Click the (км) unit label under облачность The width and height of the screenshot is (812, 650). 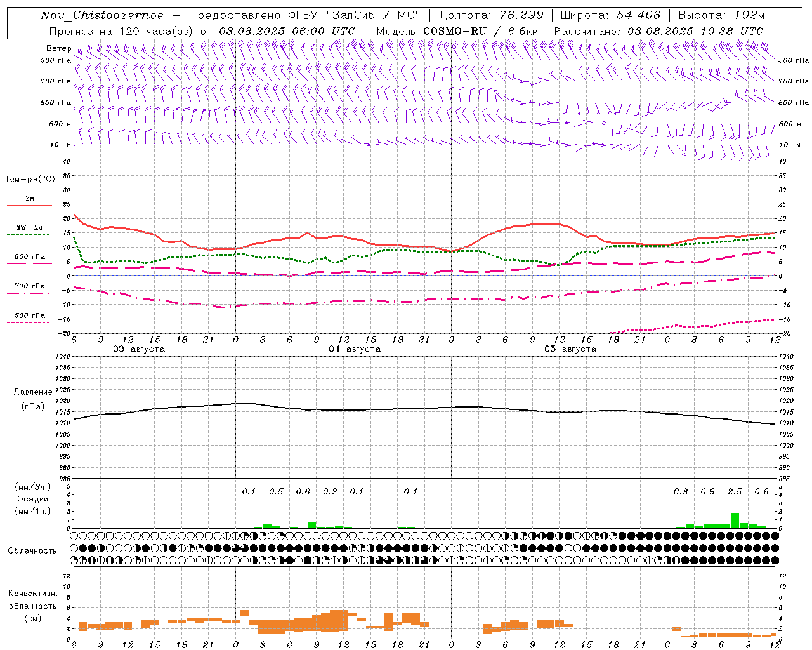(x=32, y=618)
